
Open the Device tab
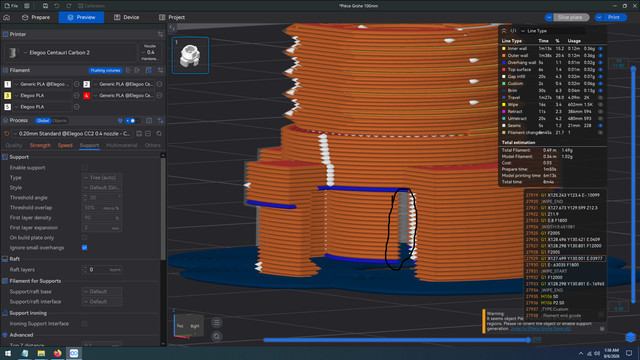pyautogui.click(x=127, y=17)
